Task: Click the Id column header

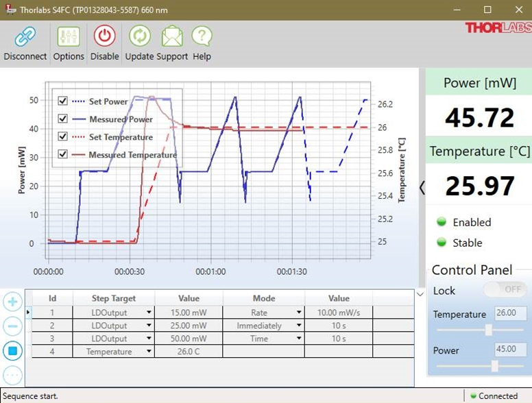Action: coord(52,298)
